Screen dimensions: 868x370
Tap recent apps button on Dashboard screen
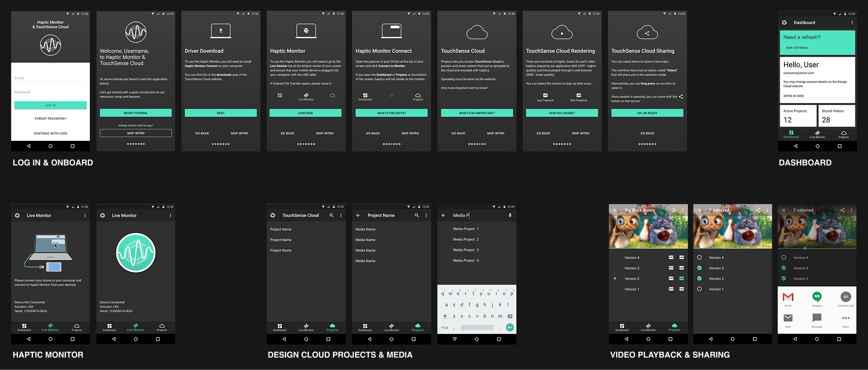coord(840,146)
